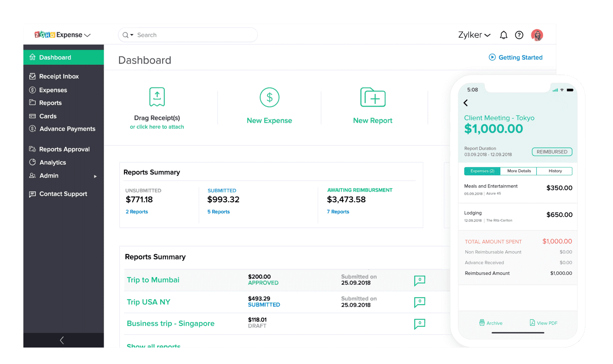613x364 pixels.
Task: Open the 7 Reports awaiting reimbursement link
Action: pos(338,212)
